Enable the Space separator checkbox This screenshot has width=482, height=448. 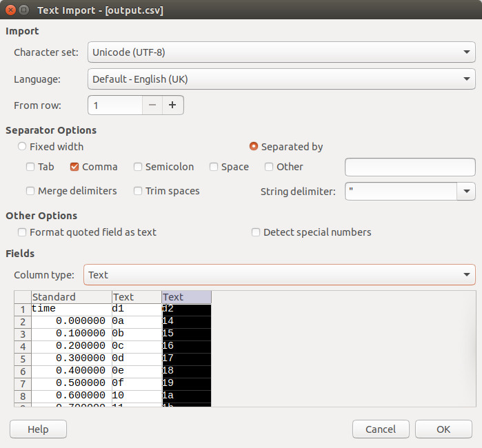point(214,167)
